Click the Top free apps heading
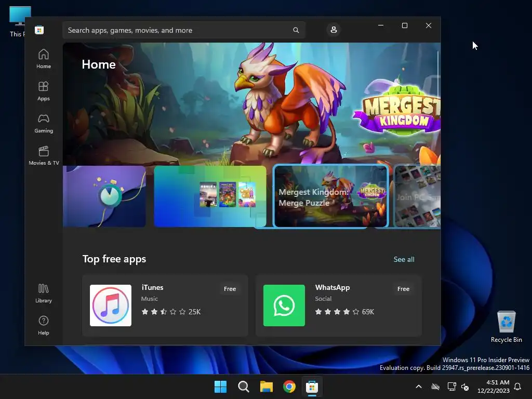The width and height of the screenshot is (532, 399). click(x=114, y=259)
